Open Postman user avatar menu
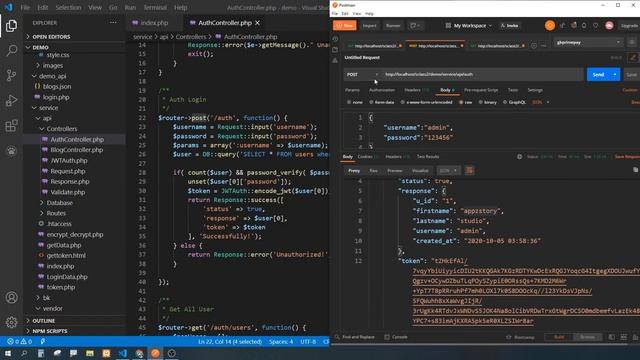The width and height of the screenshot is (640, 360). [609, 25]
